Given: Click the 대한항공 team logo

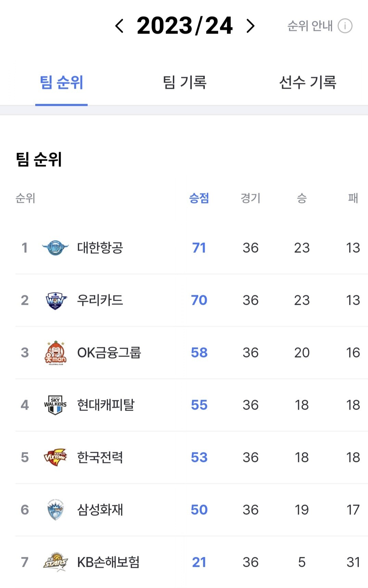Looking at the screenshot, I should click(55, 248).
